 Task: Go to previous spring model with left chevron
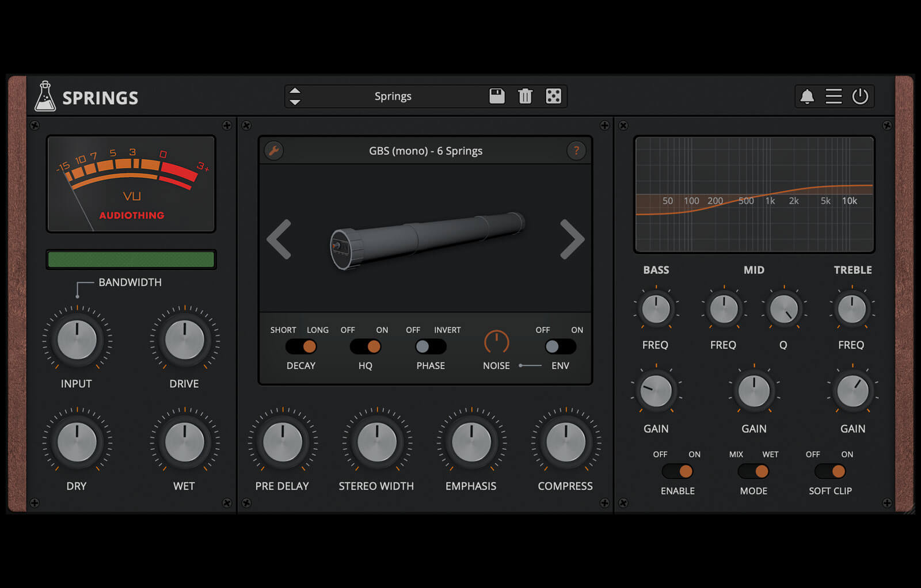pyautogui.click(x=279, y=239)
